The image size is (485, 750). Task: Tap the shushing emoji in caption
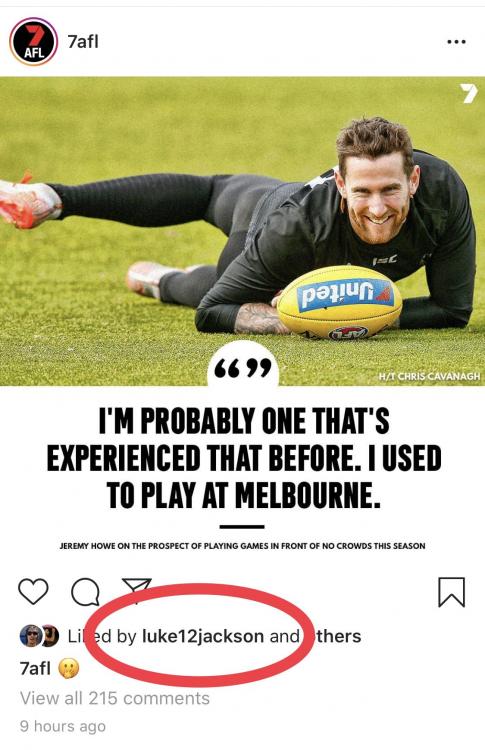pyautogui.click(x=68, y=669)
